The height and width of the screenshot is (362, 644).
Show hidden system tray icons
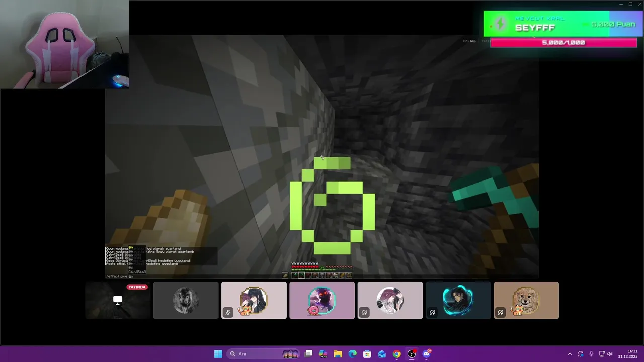570,354
